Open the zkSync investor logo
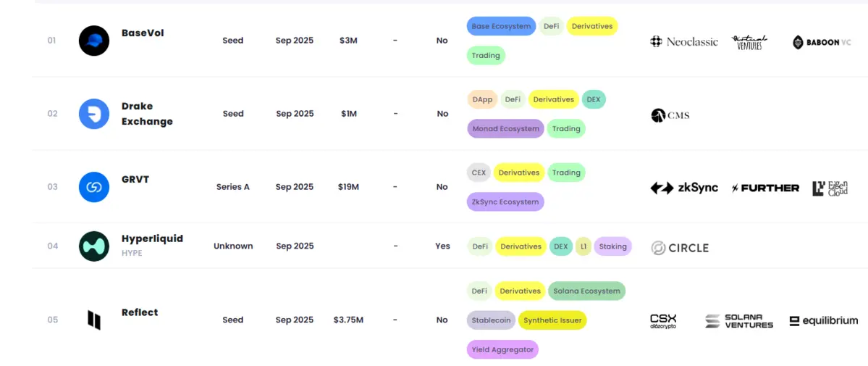This screenshot has height=366, width=868. point(684,188)
